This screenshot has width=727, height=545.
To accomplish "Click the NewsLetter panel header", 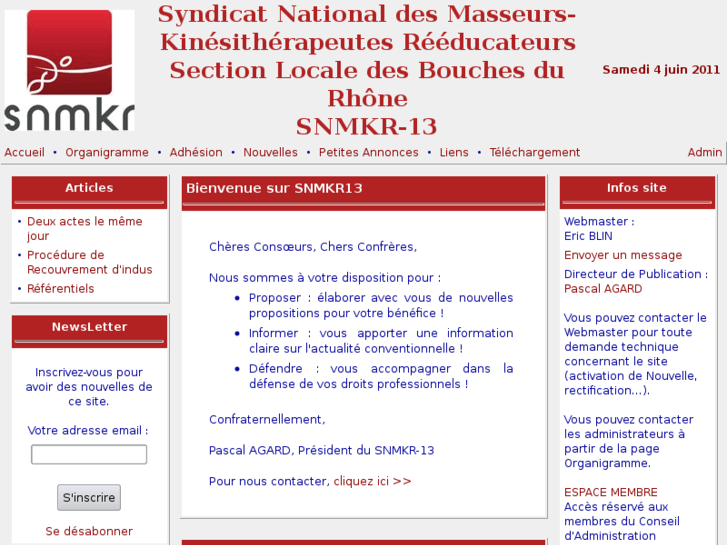I will point(89,331).
